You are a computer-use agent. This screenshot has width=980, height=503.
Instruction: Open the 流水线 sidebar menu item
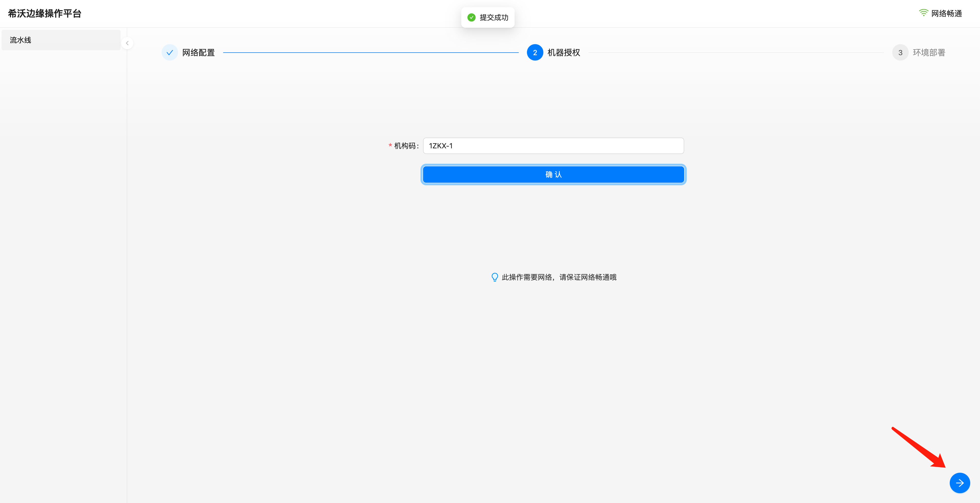[61, 40]
